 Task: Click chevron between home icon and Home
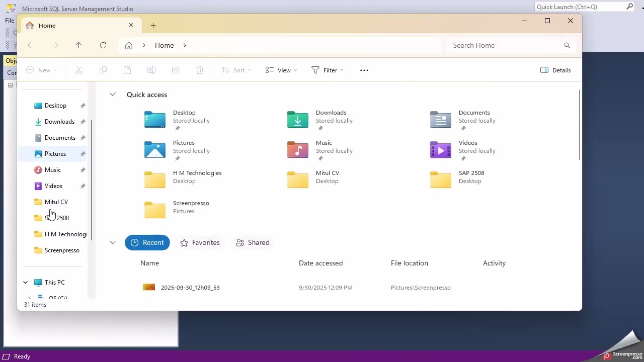click(144, 45)
